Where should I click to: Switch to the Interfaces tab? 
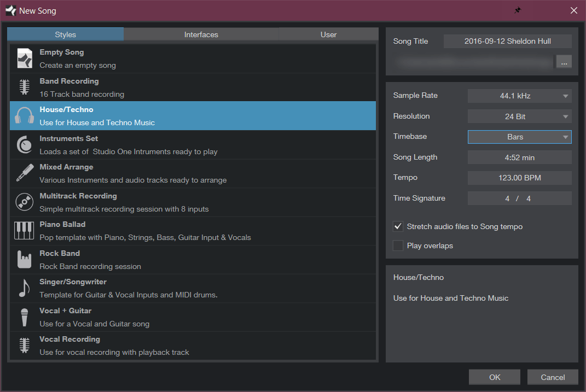(x=201, y=34)
